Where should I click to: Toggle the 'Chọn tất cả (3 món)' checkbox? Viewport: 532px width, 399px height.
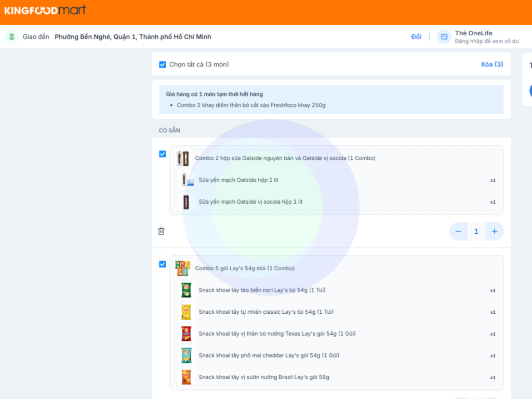point(163,64)
